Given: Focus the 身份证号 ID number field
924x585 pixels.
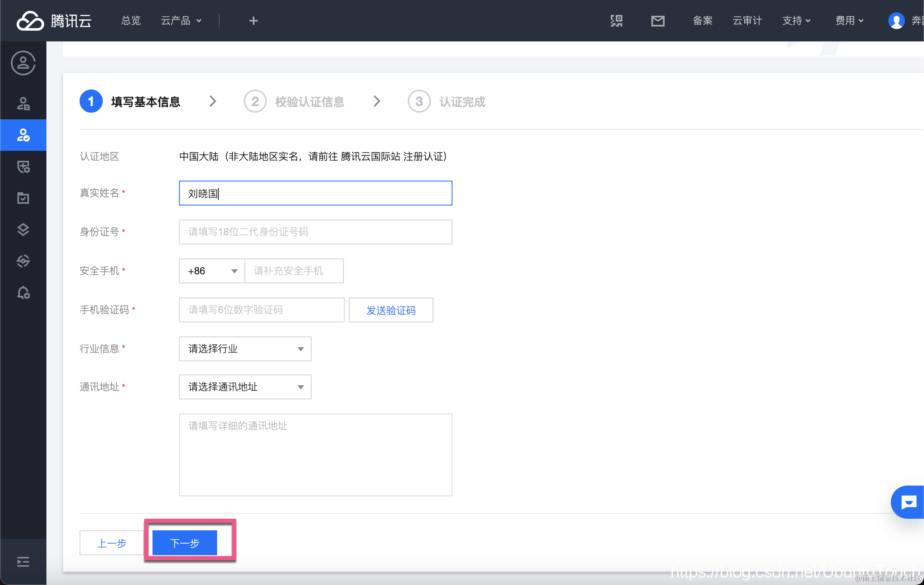Looking at the screenshot, I should 315,232.
